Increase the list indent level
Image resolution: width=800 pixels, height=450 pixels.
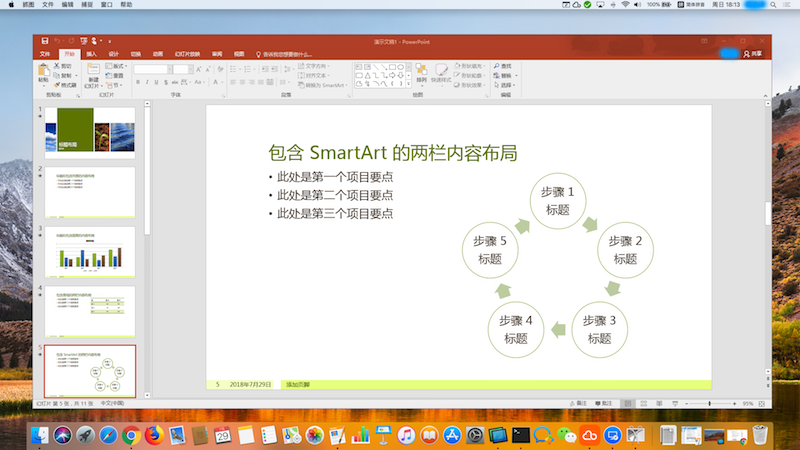pos(274,69)
